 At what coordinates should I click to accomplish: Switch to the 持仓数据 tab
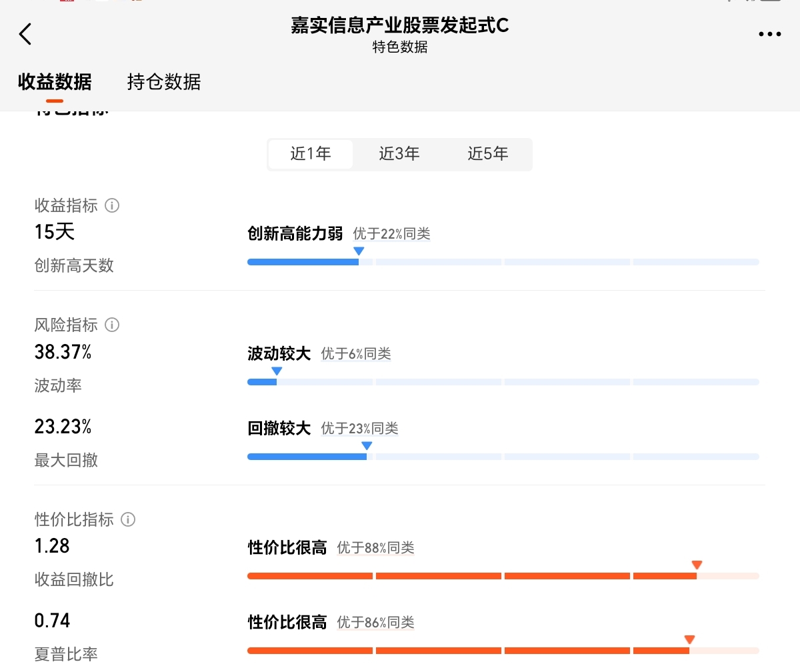point(164,82)
